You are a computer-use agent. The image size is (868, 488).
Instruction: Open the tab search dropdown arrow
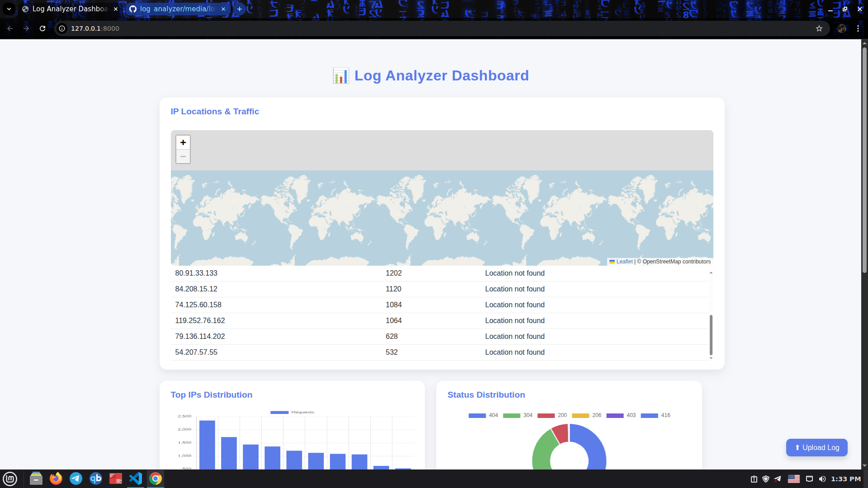(x=9, y=9)
